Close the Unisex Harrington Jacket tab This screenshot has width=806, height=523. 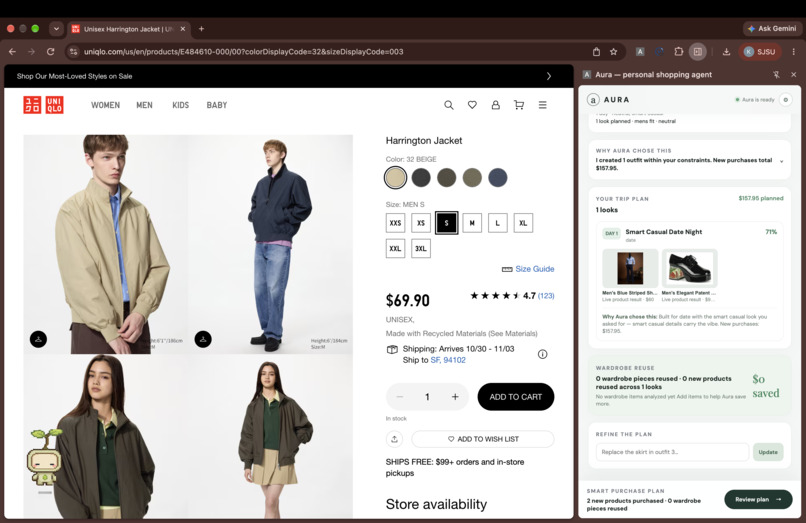[x=182, y=29]
